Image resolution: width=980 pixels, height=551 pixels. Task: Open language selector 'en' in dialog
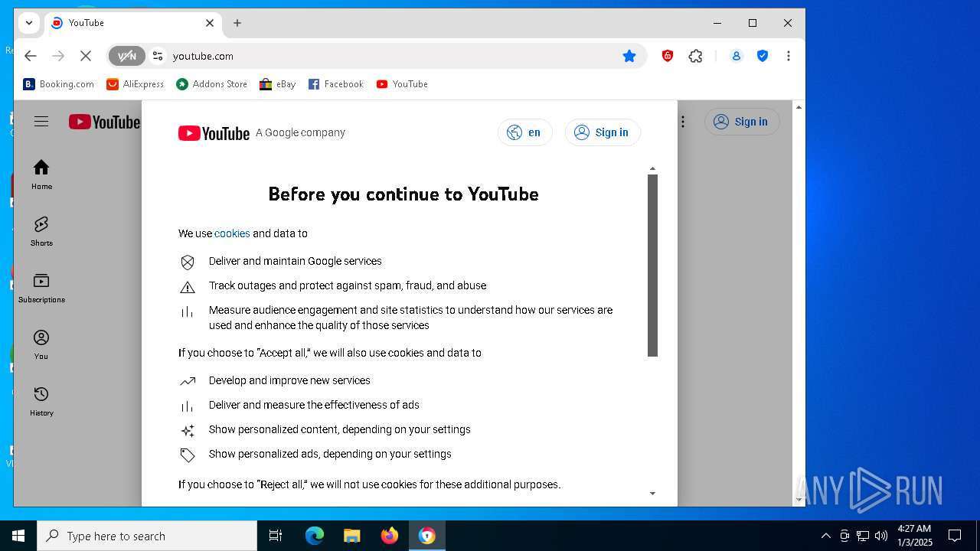tap(525, 132)
